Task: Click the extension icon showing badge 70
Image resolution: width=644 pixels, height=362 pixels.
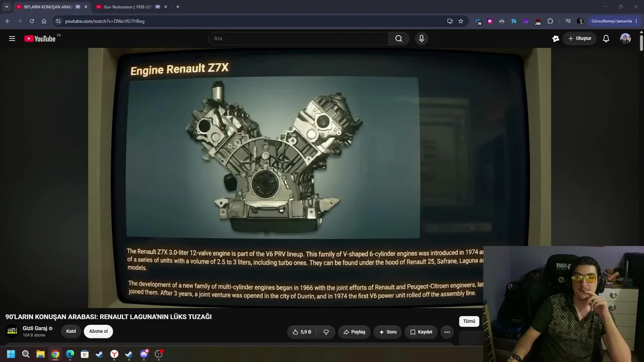Action: click(x=477, y=21)
